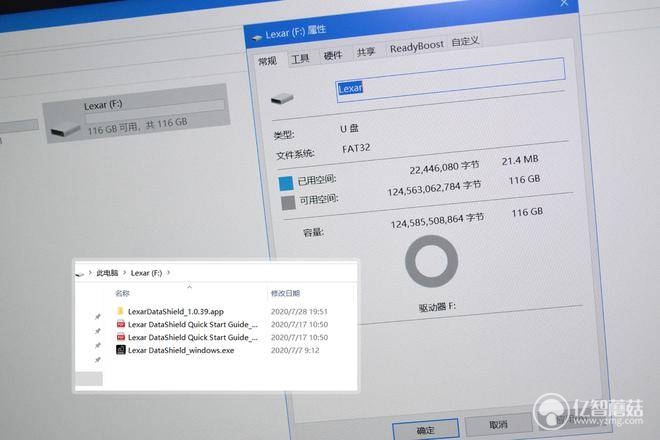Click the date 2020/7/7 9:12

(295, 350)
